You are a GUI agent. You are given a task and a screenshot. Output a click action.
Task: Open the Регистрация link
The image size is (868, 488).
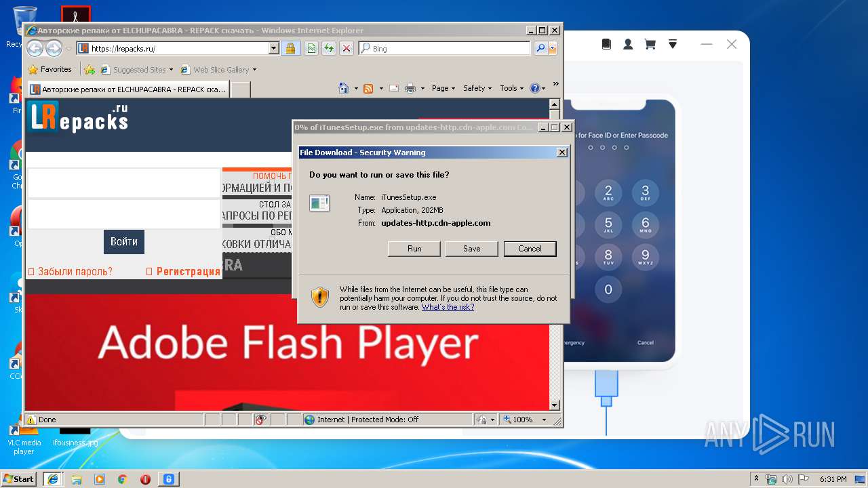183,271
